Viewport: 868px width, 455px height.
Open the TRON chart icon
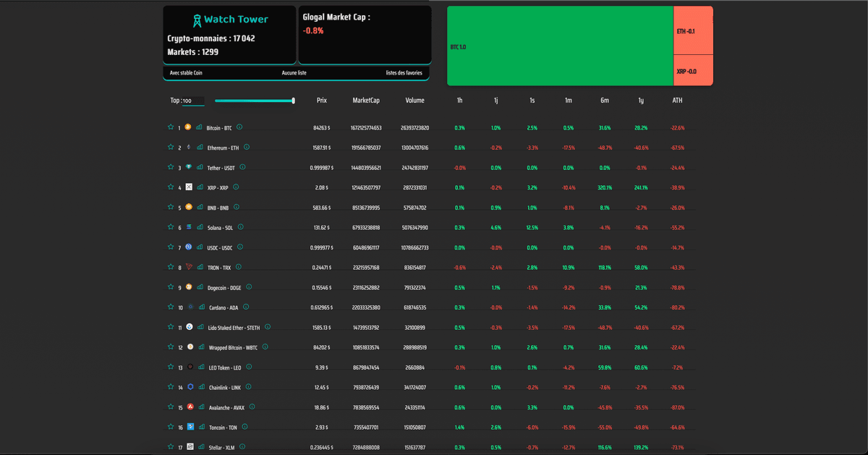(200, 267)
